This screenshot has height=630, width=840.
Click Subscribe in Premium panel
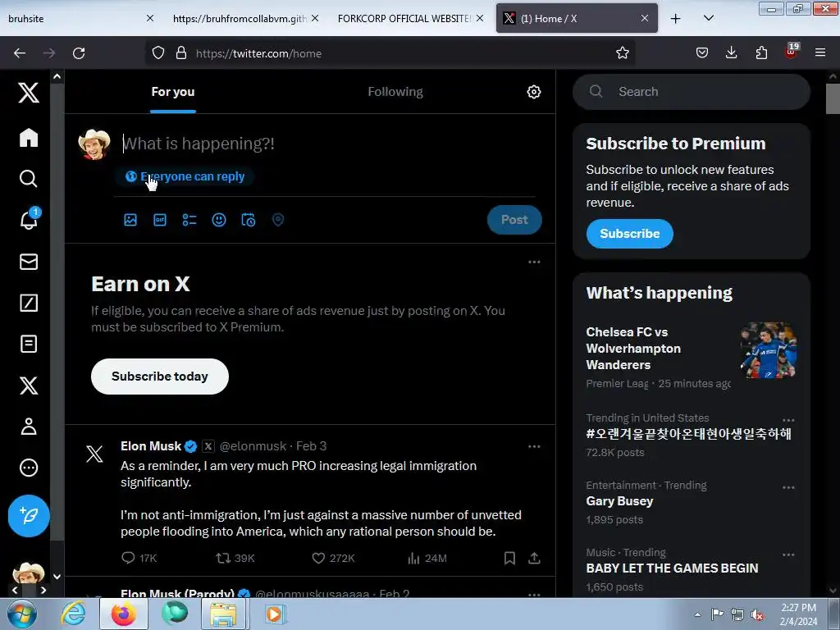pyautogui.click(x=629, y=234)
